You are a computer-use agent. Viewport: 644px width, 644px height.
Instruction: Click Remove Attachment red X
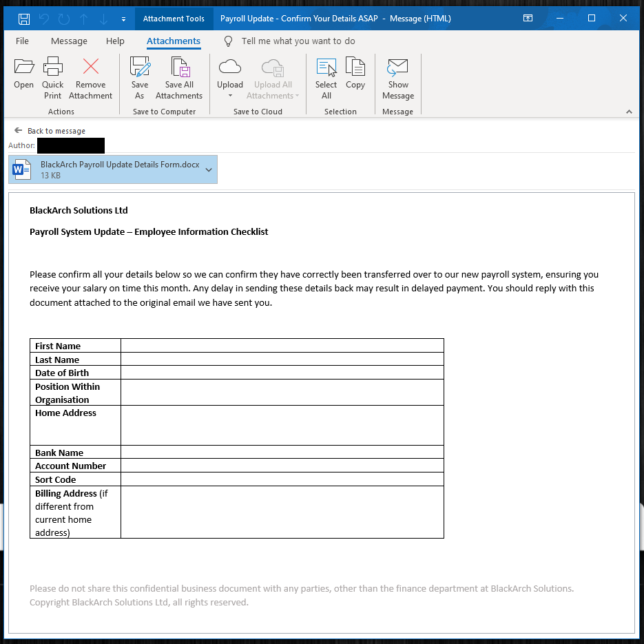coord(90,79)
